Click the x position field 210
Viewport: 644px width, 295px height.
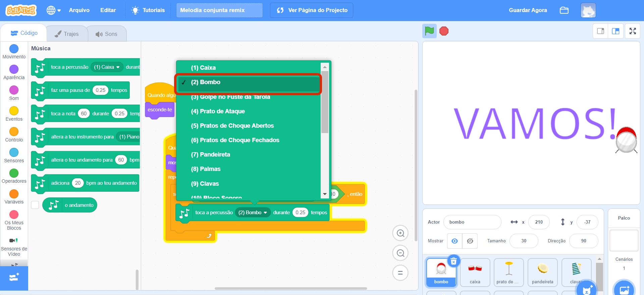pyautogui.click(x=539, y=222)
